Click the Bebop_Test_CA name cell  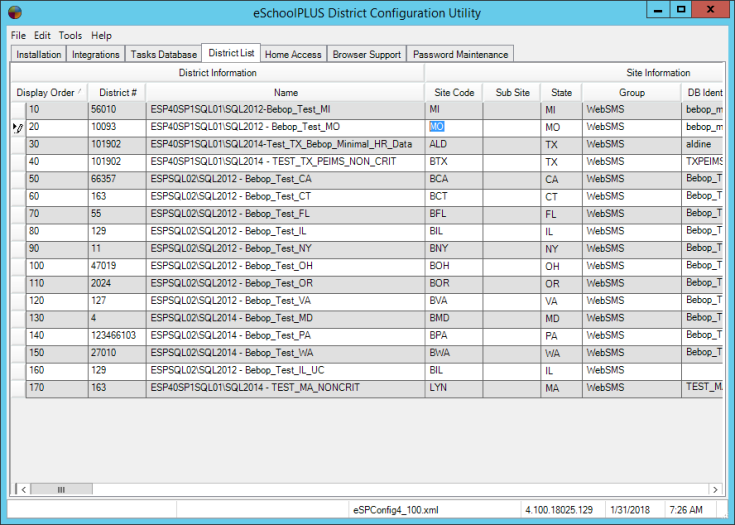click(285, 179)
